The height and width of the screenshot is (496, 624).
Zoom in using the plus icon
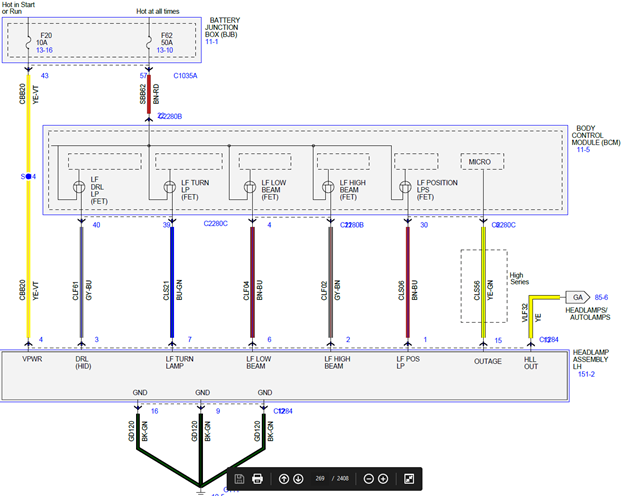383,479
